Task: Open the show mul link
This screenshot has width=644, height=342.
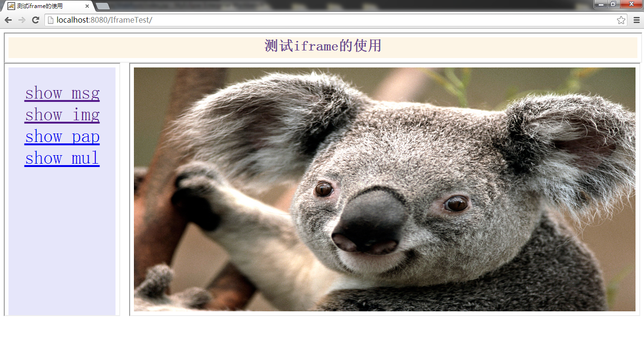Action: pos(62,158)
